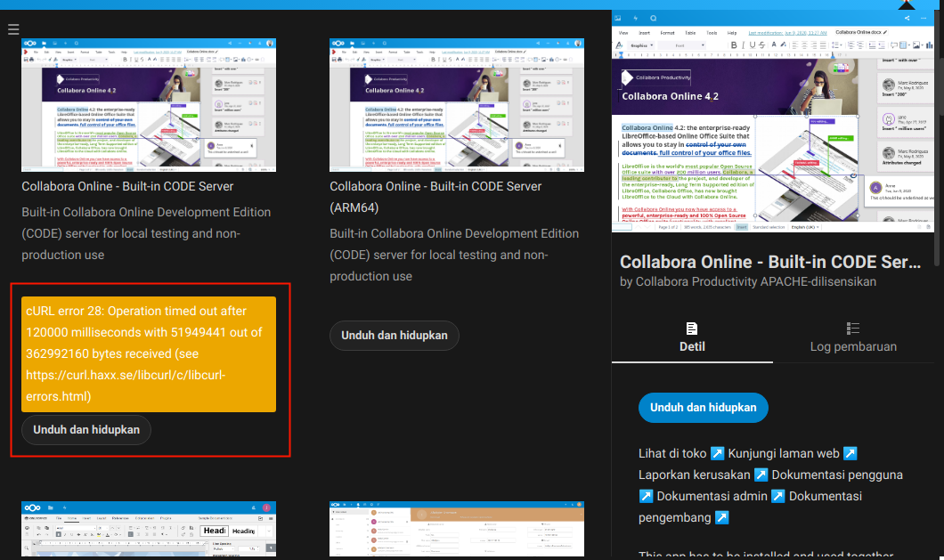
Task: Open the Kunjungi laman web link
Action: [793, 453]
